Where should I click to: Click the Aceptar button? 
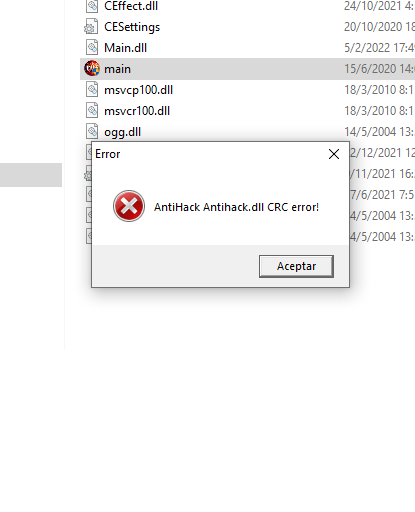click(x=296, y=266)
